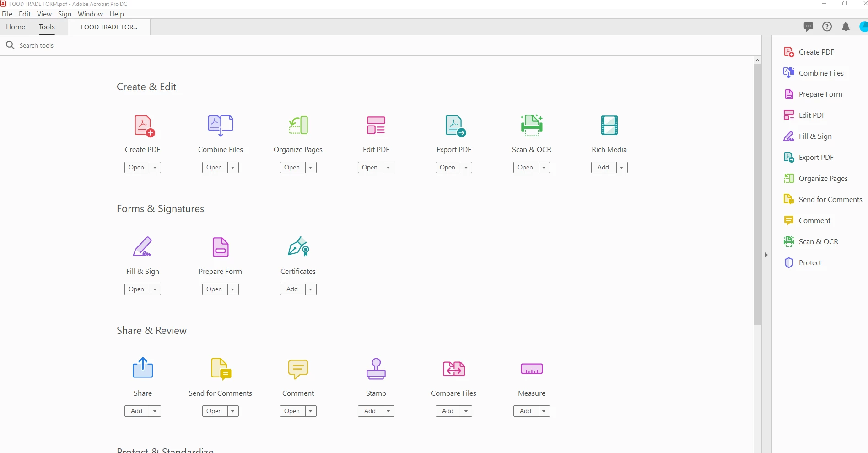The width and height of the screenshot is (868, 453).
Task: Click Send for Comments in right pane
Action: click(823, 199)
